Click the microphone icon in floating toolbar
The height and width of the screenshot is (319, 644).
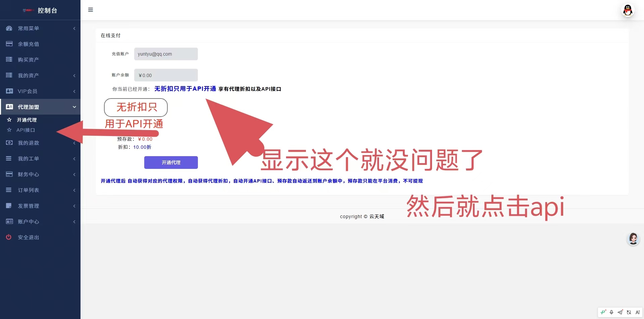coord(611,312)
